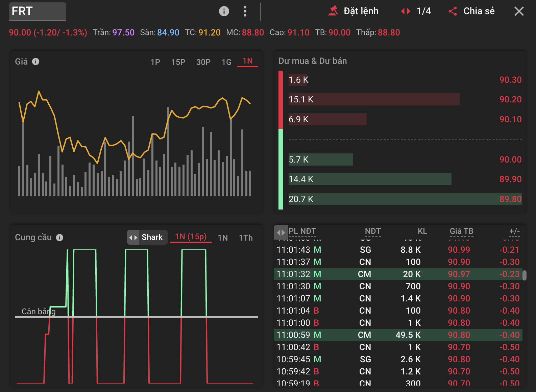Click the arrows icon beside PL NĐT
Image resolution: width=536 pixels, height=392 pixels.
[281, 232]
